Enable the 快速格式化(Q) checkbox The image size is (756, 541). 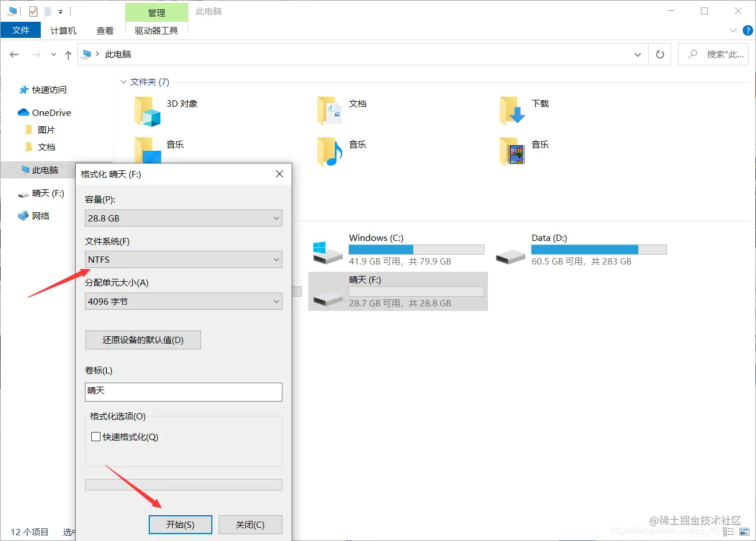(x=96, y=437)
